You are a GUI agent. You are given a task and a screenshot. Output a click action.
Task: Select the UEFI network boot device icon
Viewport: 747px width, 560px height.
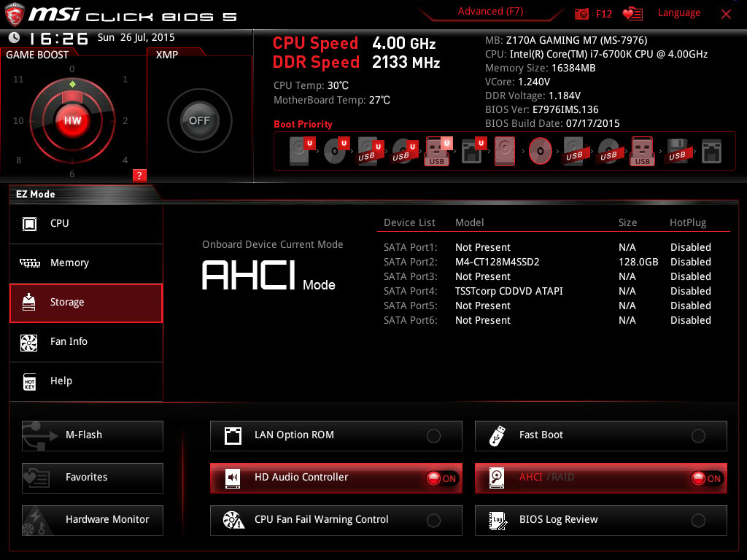click(473, 151)
